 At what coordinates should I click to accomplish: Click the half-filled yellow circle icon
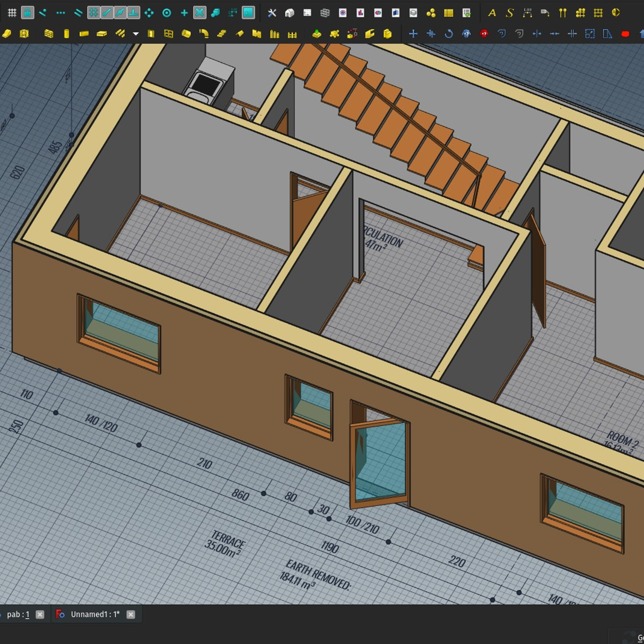pyautogui.click(x=616, y=13)
